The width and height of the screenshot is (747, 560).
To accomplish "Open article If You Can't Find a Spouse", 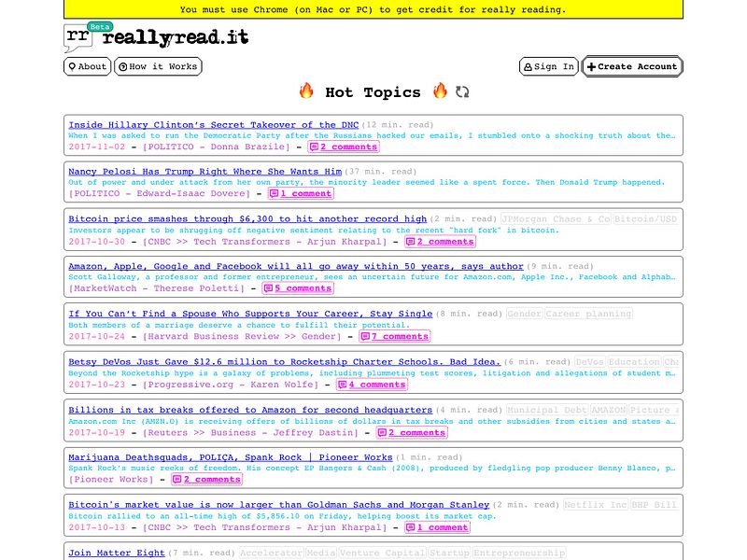I will [x=250, y=314].
